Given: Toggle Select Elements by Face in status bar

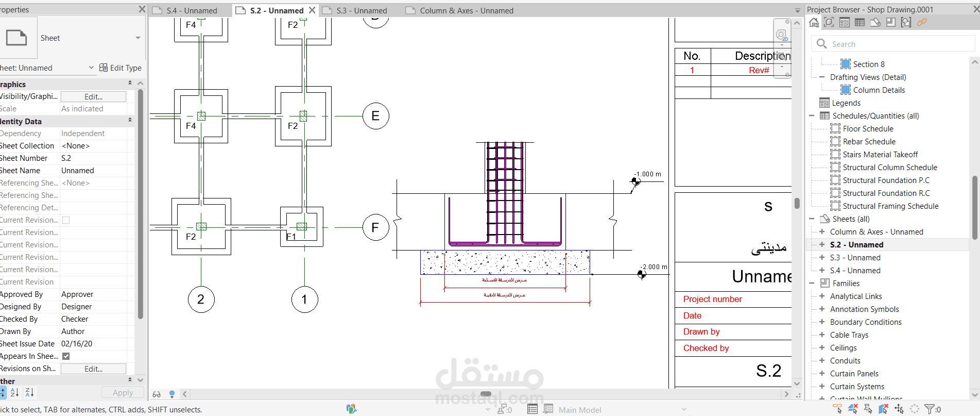Looking at the screenshot, I should click(884, 409).
